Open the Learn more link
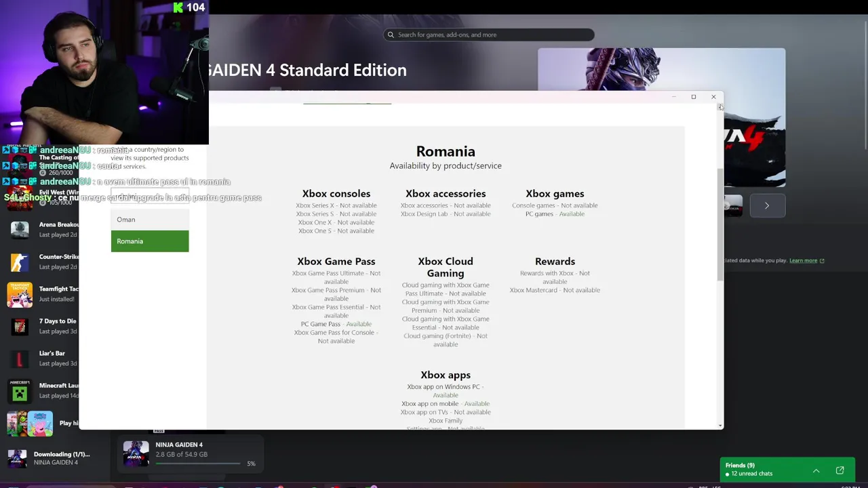Viewport: 868px width, 488px height. 803,260
